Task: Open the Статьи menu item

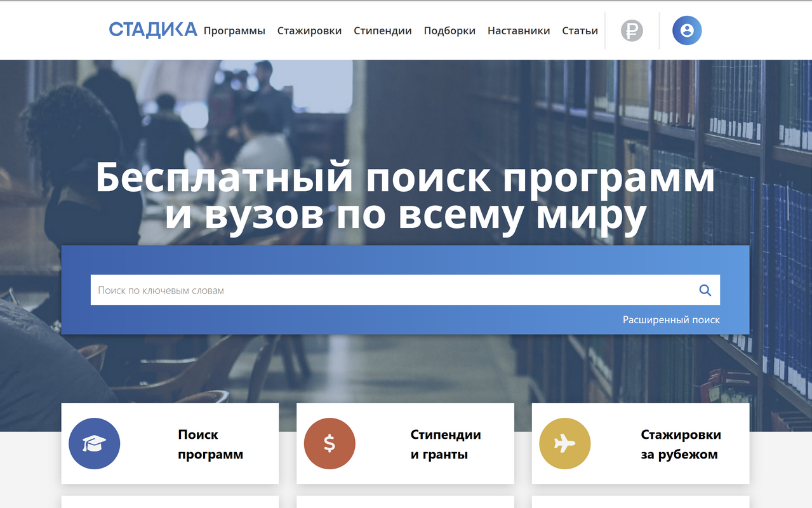Action: click(580, 30)
